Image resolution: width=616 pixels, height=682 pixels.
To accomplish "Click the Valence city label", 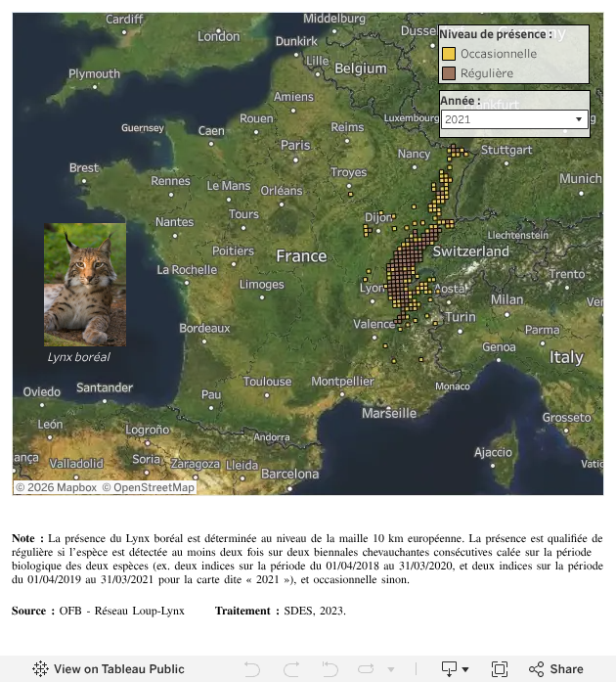I will pyautogui.click(x=374, y=324).
